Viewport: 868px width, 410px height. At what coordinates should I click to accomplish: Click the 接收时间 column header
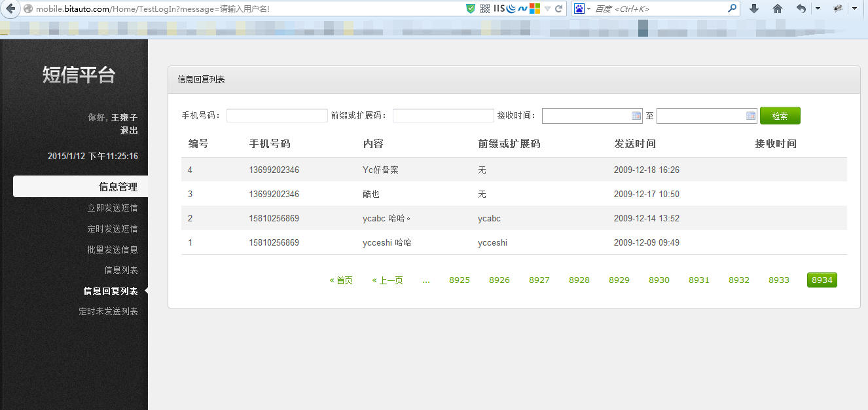(x=776, y=143)
